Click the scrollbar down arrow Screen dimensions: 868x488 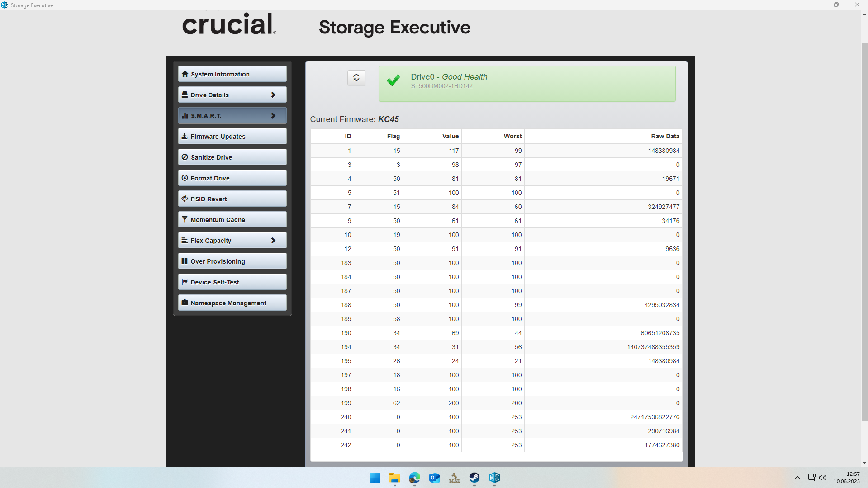(x=864, y=463)
